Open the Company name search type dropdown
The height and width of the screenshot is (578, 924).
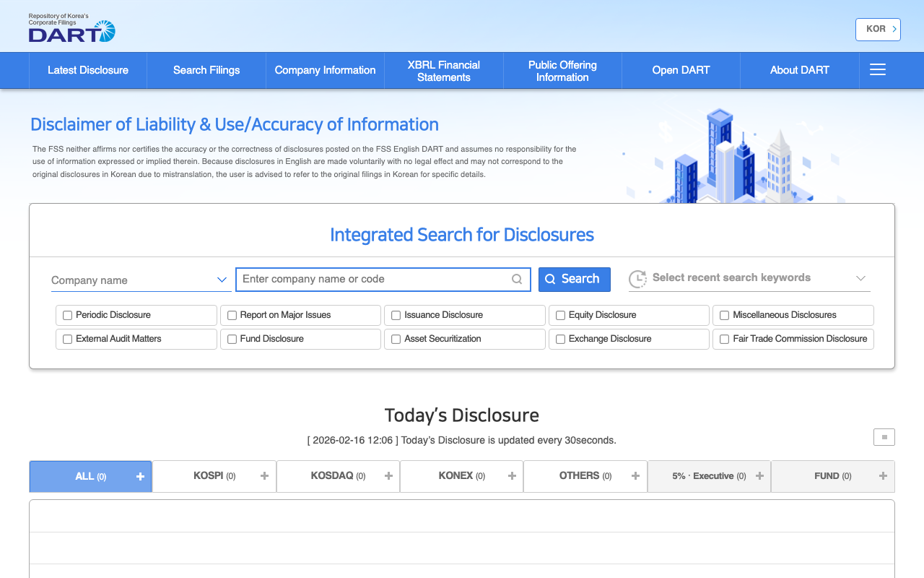pos(140,280)
